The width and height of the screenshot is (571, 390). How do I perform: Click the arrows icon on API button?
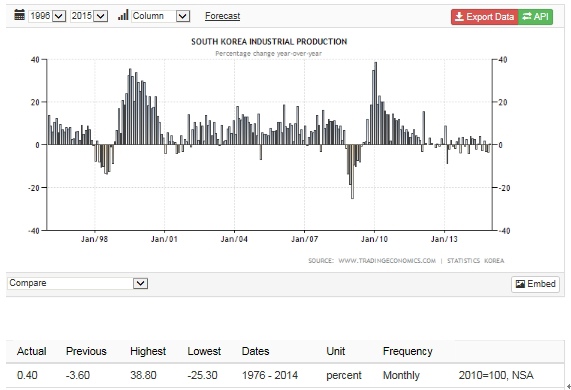pos(527,16)
